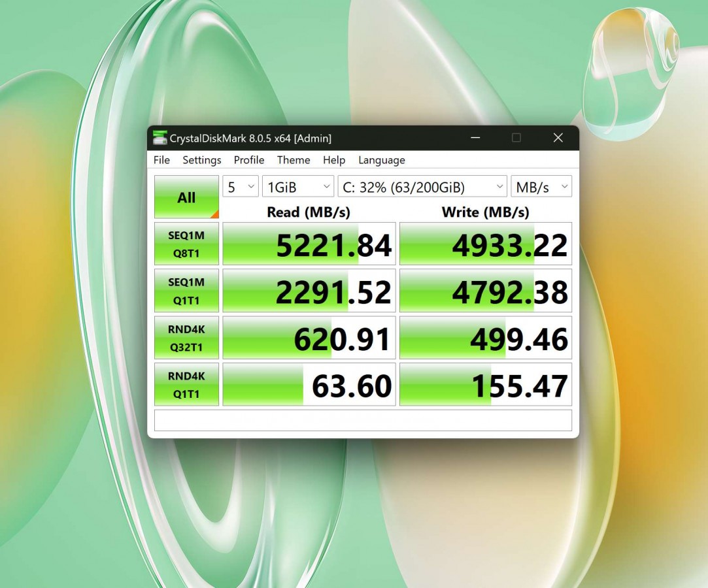Expand the test count dropdown showing 5
The height and width of the screenshot is (588, 708).
pyautogui.click(x=241, y=186)
